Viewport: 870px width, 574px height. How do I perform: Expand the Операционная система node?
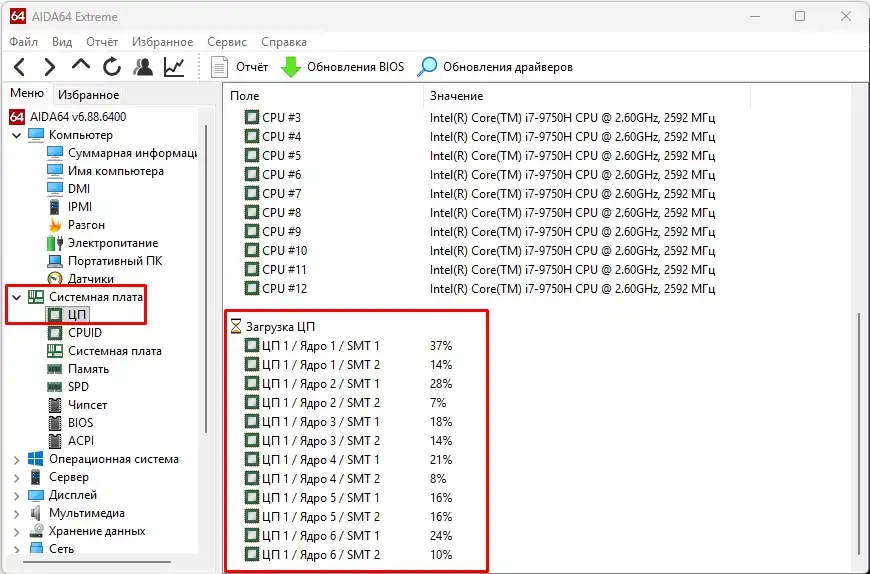click(x=16, y=460)
